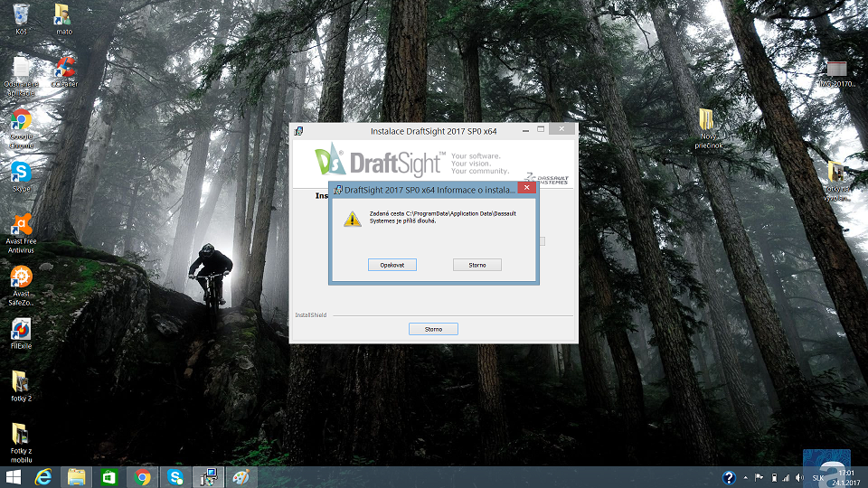This screenshot has width=868, height=488.
Task: Click the Opakovat button in the error dialog
Action: [x=392, y=265]
